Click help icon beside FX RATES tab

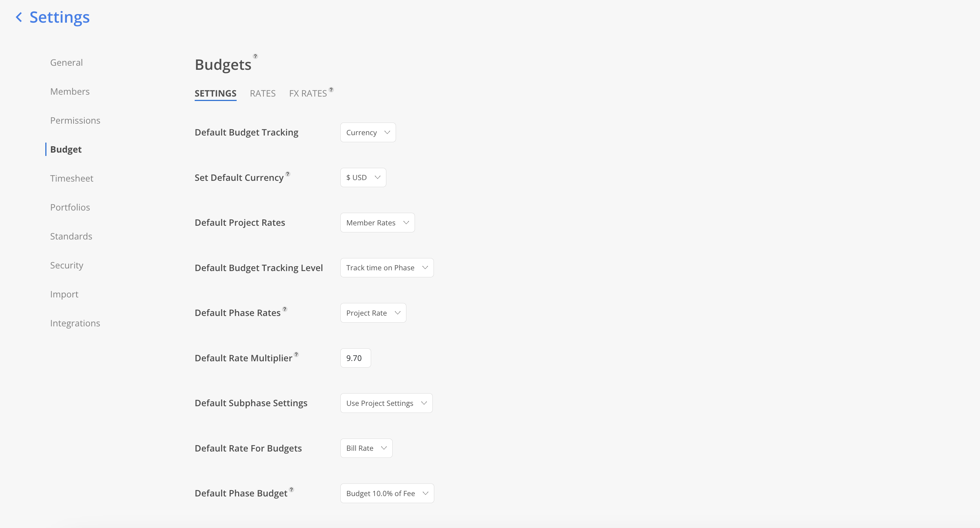[331, 90]
